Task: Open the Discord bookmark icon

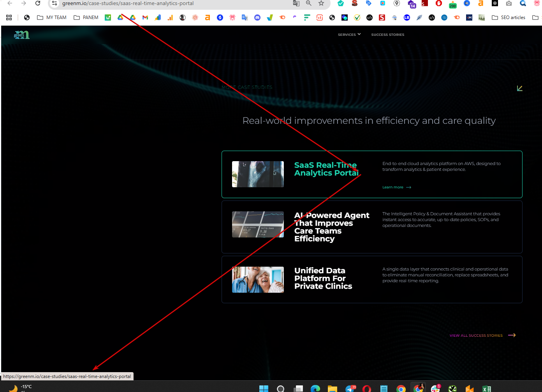Action: click(x=257, y=18)
